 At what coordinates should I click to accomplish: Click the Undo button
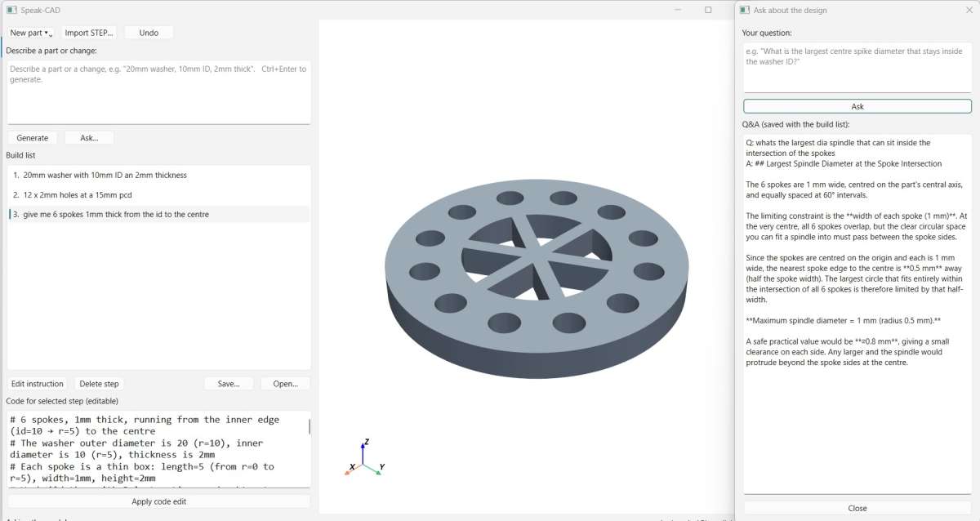(149, 33)
